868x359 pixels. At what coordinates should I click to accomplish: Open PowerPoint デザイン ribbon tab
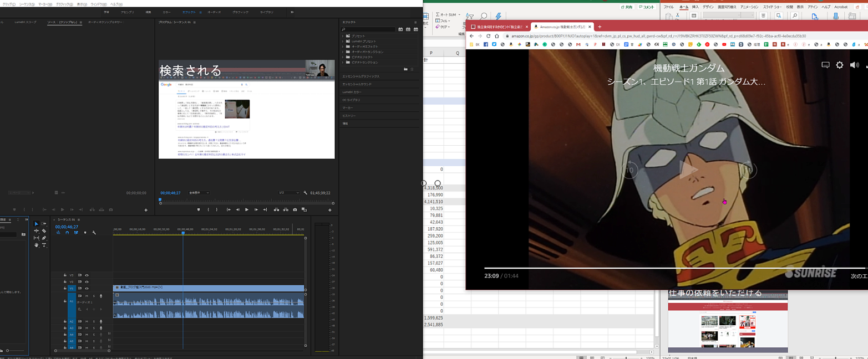coord(708,7)
